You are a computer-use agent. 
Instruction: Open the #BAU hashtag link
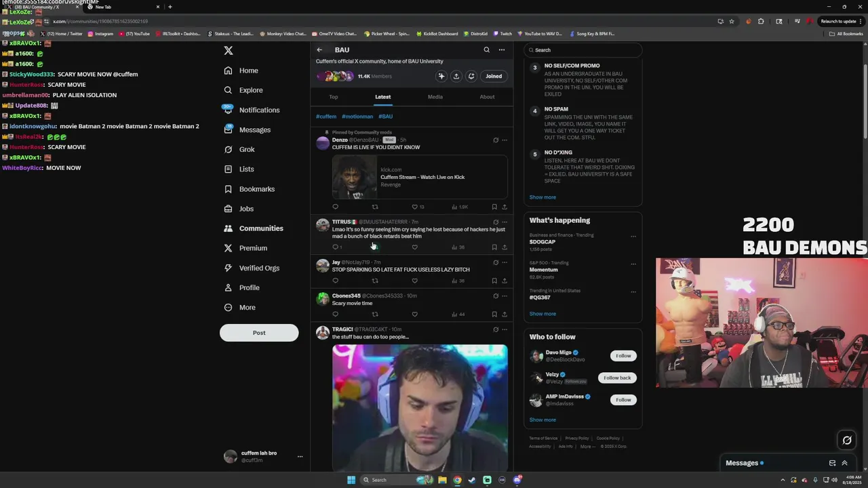pyautogui.click(x=385, y=116)
